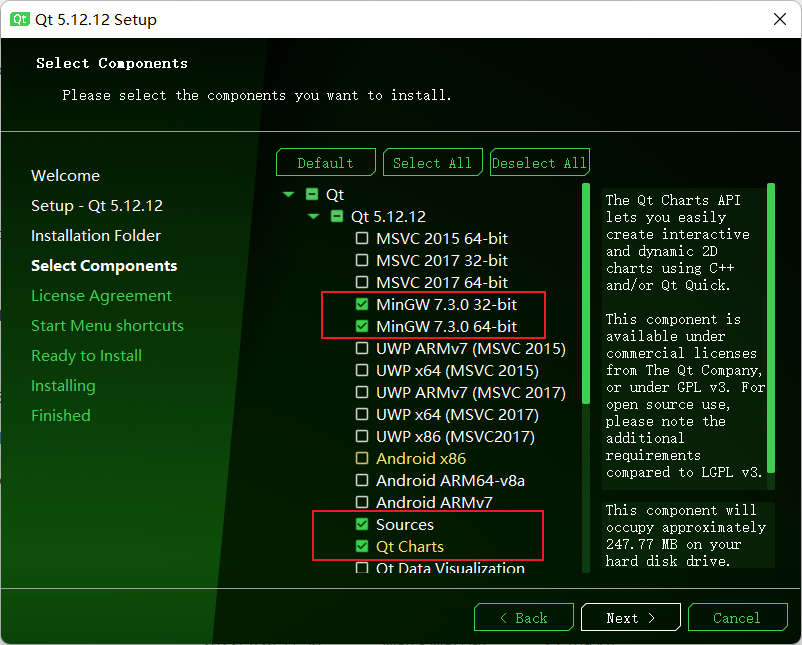Check UWP ARMv7 (MSVC 2015) box
802x645 pixels.
click(362, 348)
